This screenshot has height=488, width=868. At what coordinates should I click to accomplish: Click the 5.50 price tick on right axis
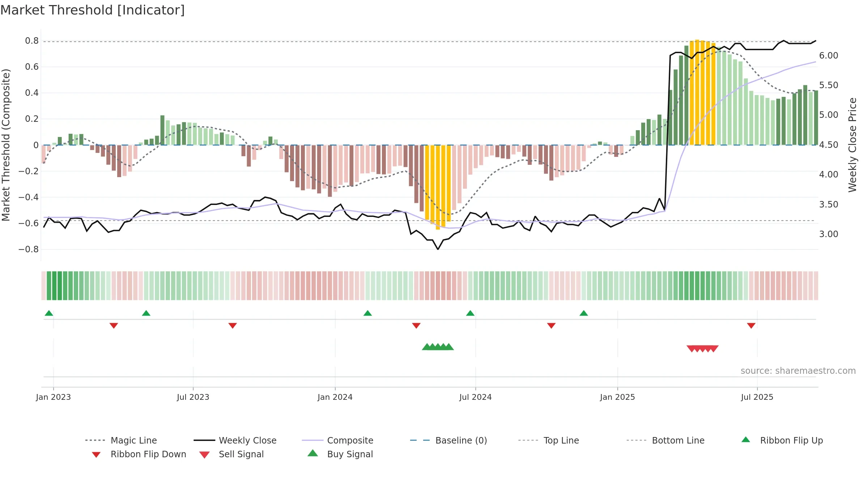point(829,85)
